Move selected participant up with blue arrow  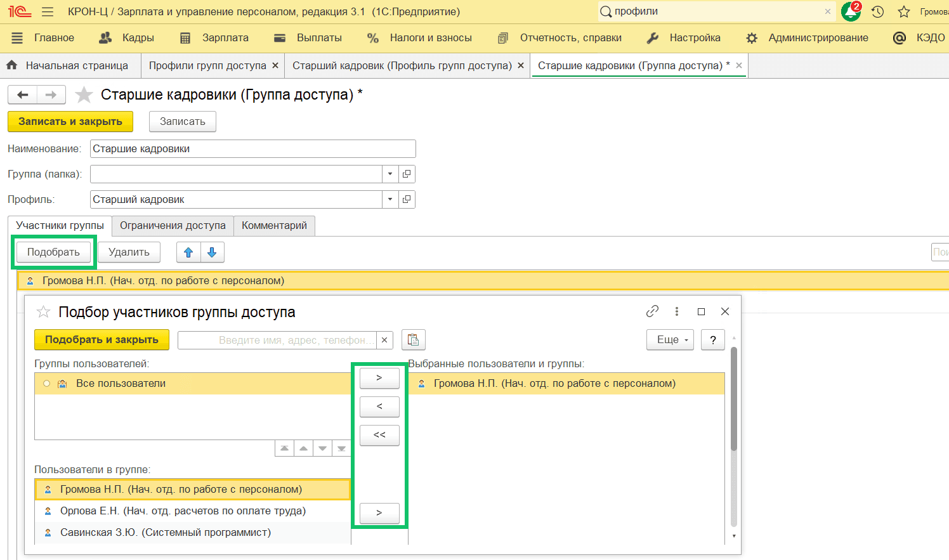[188, 252]
